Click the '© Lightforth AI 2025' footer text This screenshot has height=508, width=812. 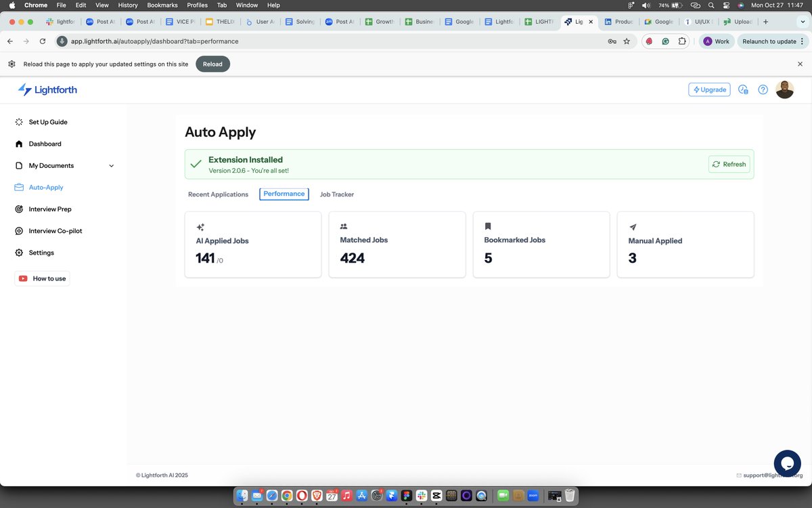162,475
